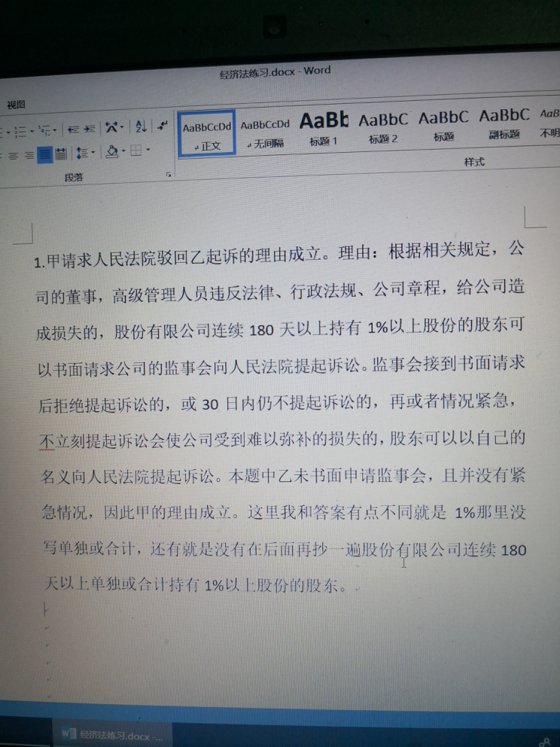This screenshot has width=560, height=747.
Task: Place cursor at empty paragraph below text
Action: 46,610
